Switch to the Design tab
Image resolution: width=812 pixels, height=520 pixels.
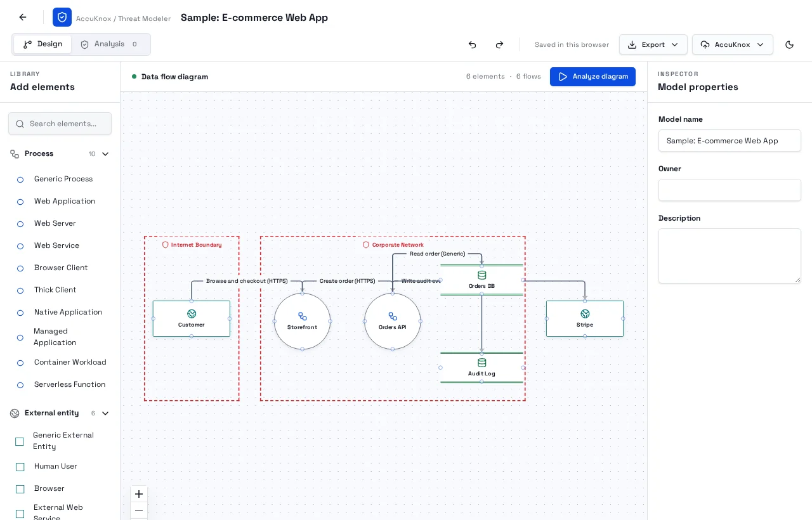click(x=43, y=44)
